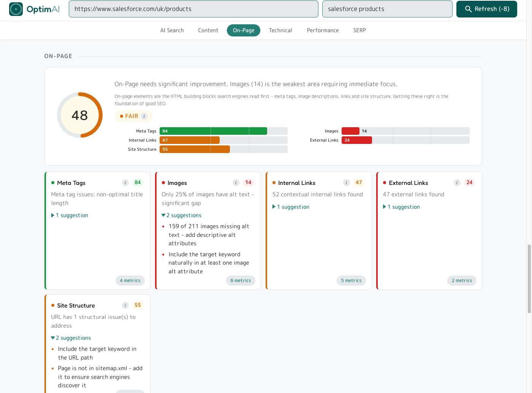Click the info icon next to FAIR badge
The image size is (532, 393).
[x=144, y=116]
